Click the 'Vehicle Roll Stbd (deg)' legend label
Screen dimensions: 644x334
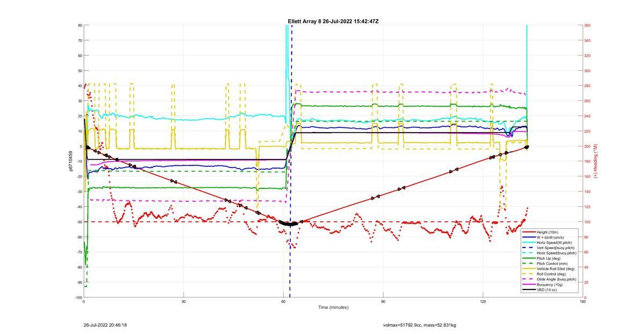pos(555,268)
